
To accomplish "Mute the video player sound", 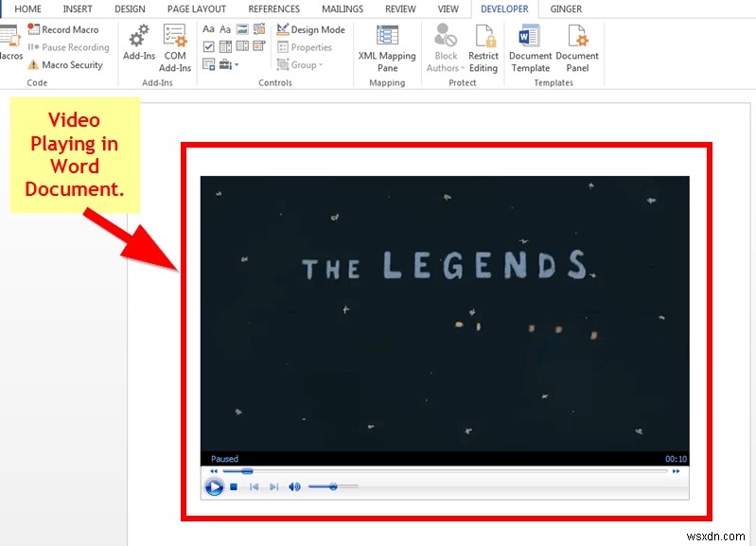I will [294, 487].
